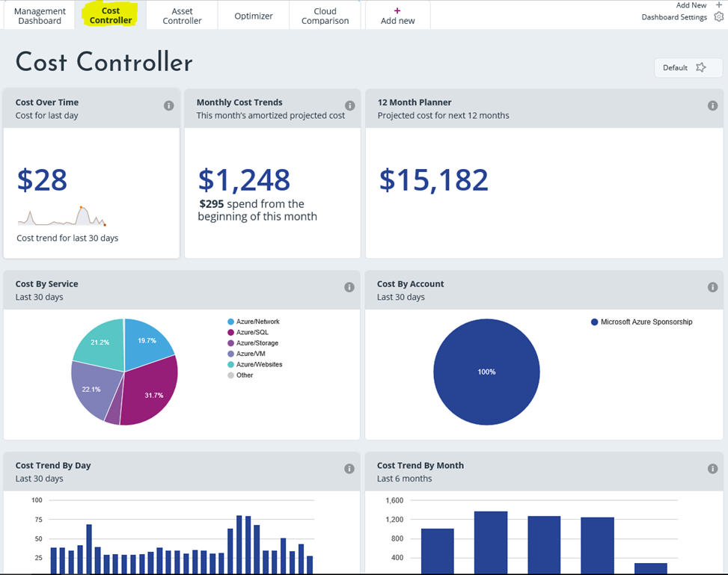Click the Cost Controller page heading

tap(104, 62)
